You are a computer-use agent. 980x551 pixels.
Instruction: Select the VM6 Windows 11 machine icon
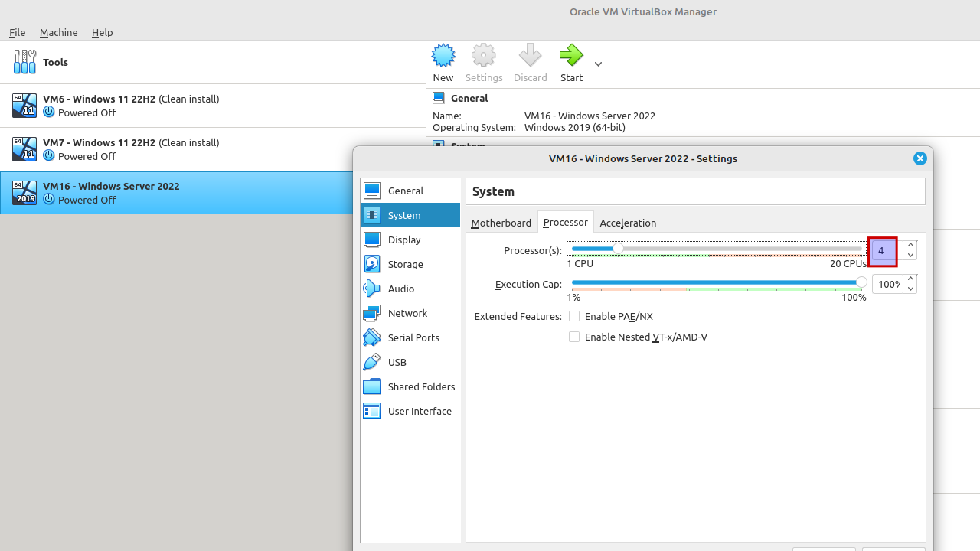coord(24,106)
